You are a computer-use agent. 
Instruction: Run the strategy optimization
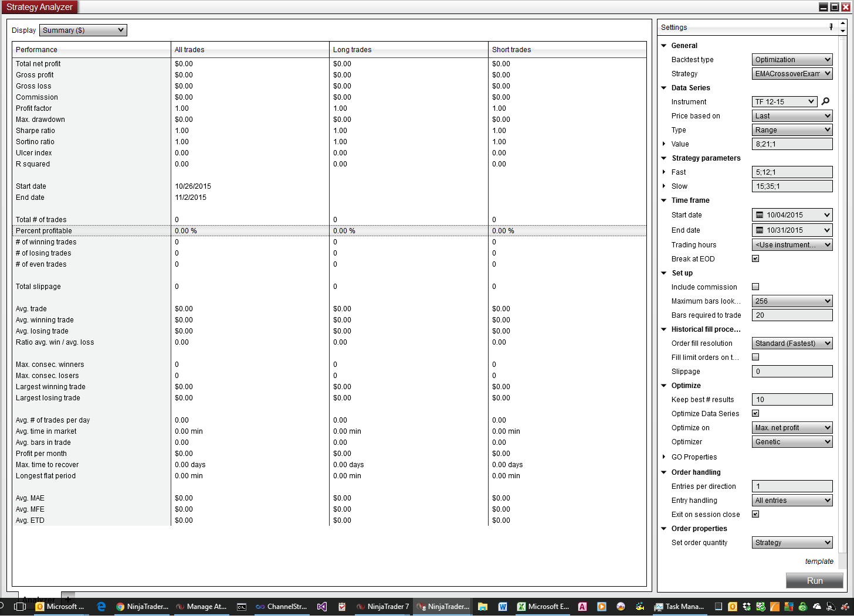point(814,580)
